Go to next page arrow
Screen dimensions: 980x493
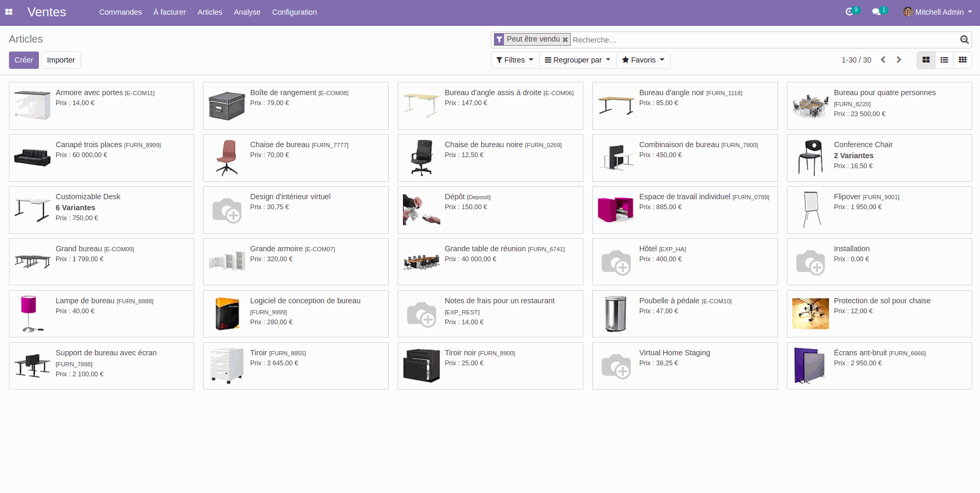[x=899, y=60]
